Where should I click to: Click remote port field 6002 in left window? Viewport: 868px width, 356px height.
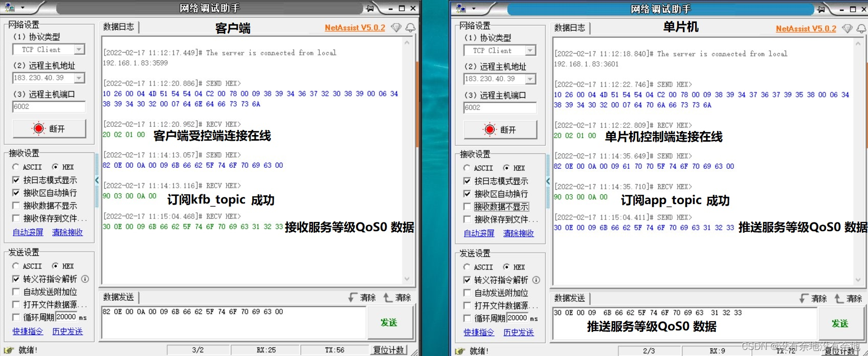pyautogui.click(x=49, y=106)
